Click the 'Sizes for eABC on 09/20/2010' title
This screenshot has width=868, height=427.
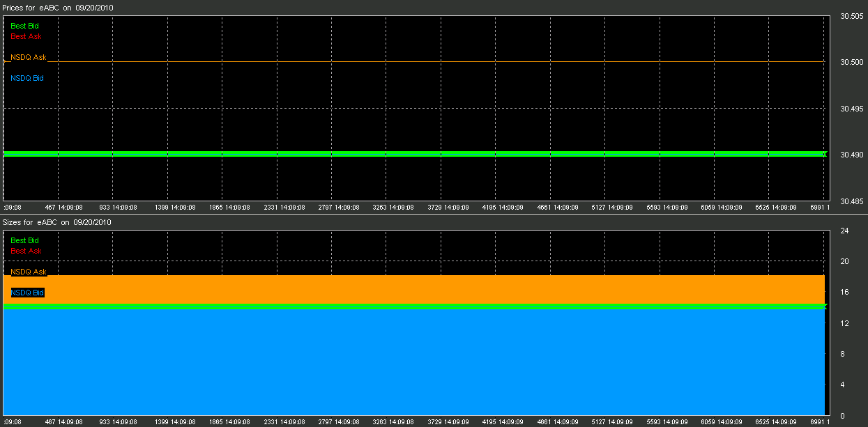pyautogui.click(x=57, y=222)
